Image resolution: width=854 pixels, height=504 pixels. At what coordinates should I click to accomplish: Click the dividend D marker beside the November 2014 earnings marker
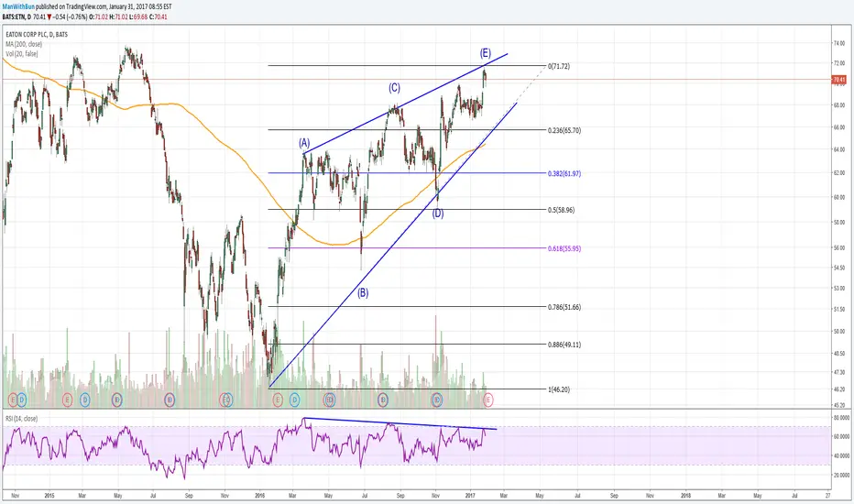click(22, 400)
